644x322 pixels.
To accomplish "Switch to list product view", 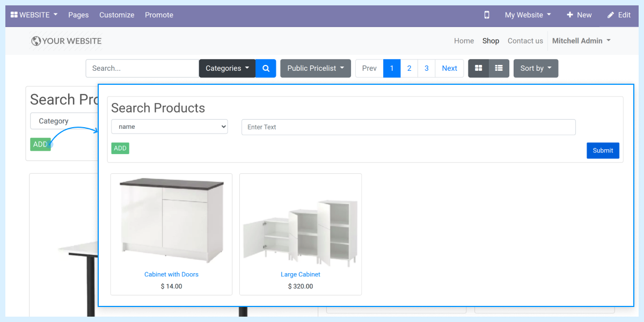I will point(499,68).
